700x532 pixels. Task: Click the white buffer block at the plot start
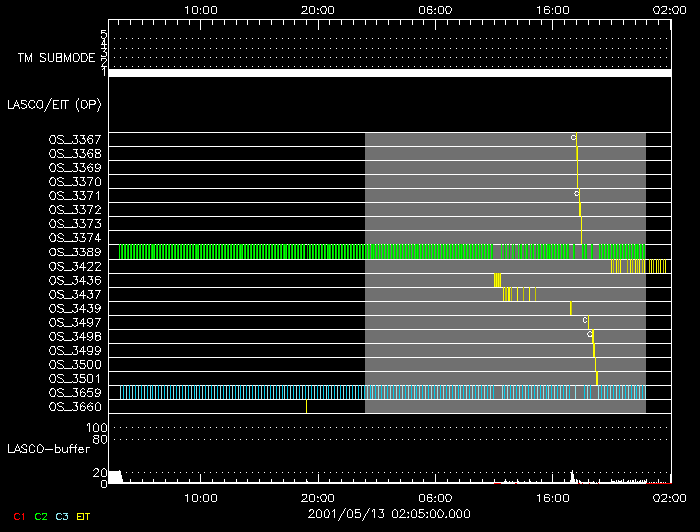(x=115, y=476)
